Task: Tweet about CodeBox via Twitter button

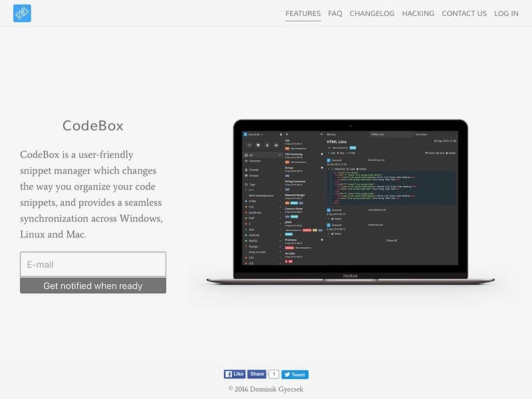Action: [x=295, y=374]
